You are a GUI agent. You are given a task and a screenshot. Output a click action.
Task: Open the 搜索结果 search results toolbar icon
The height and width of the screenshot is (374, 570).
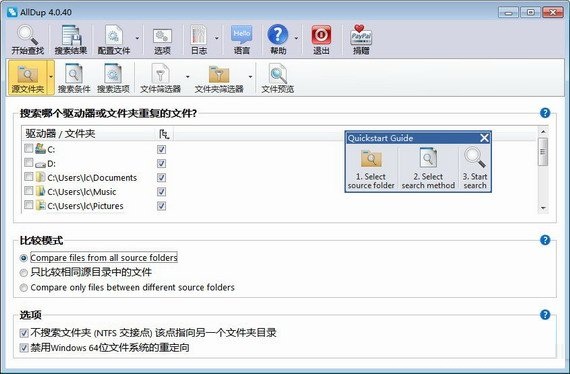tap(71, 40)
